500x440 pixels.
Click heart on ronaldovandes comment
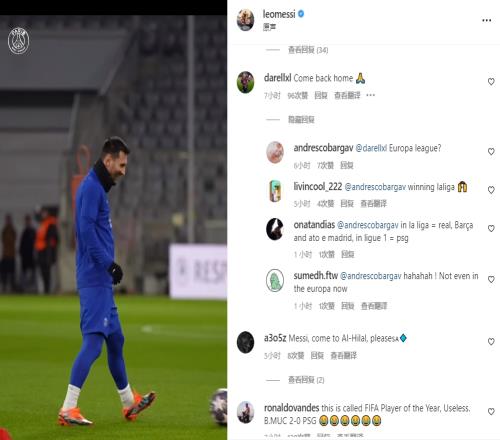pyautogui.click(x=491, y=411)
